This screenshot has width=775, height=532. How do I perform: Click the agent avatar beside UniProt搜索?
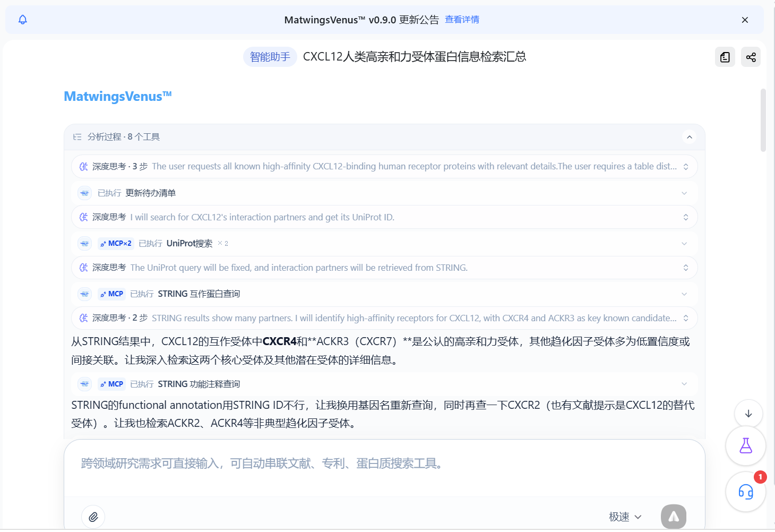pos(85,243)
